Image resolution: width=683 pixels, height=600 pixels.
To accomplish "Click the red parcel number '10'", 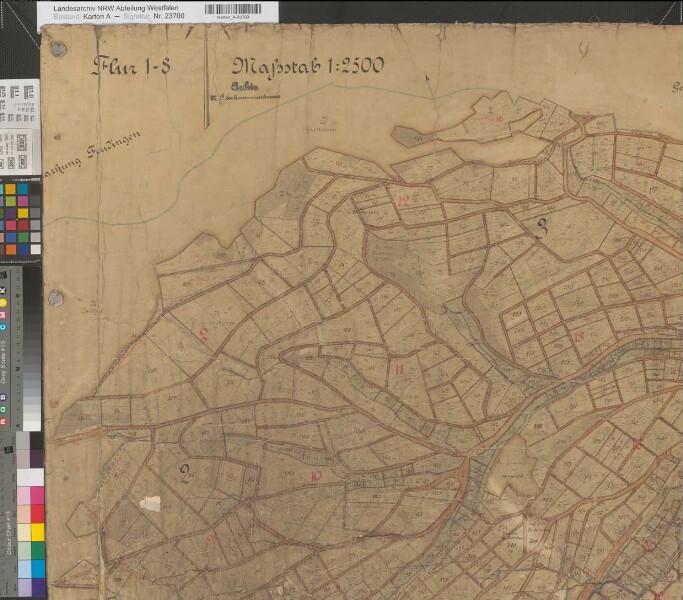I will coord(316,476).
